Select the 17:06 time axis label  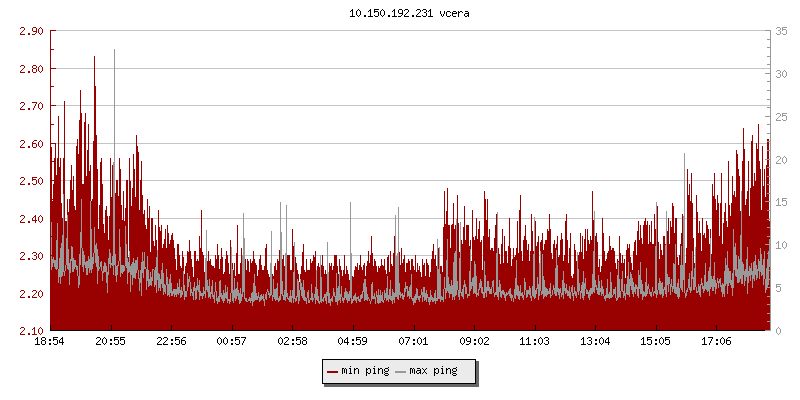(716, 342)
